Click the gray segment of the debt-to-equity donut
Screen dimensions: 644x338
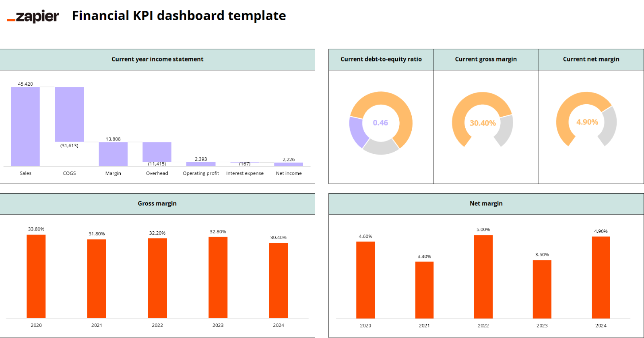pos(381,147)
